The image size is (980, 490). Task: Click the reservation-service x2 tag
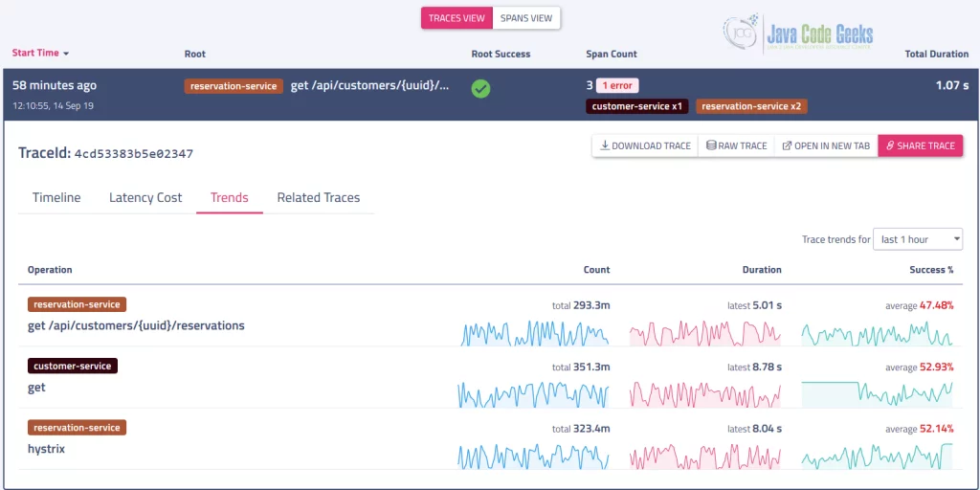(751, 106)
